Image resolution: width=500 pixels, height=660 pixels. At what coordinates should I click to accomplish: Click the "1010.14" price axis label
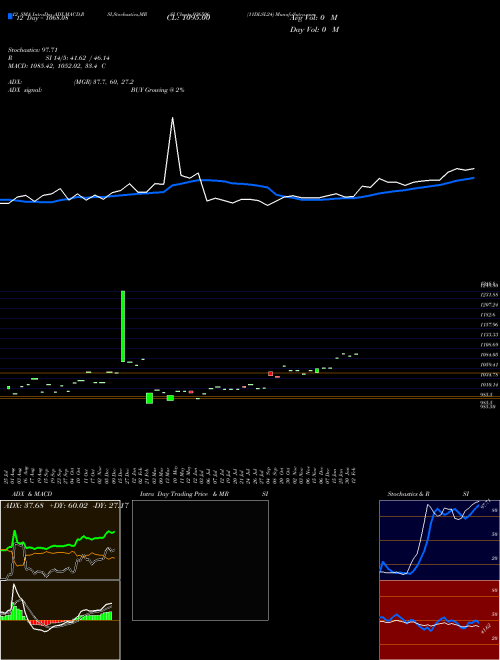[489, 385]
